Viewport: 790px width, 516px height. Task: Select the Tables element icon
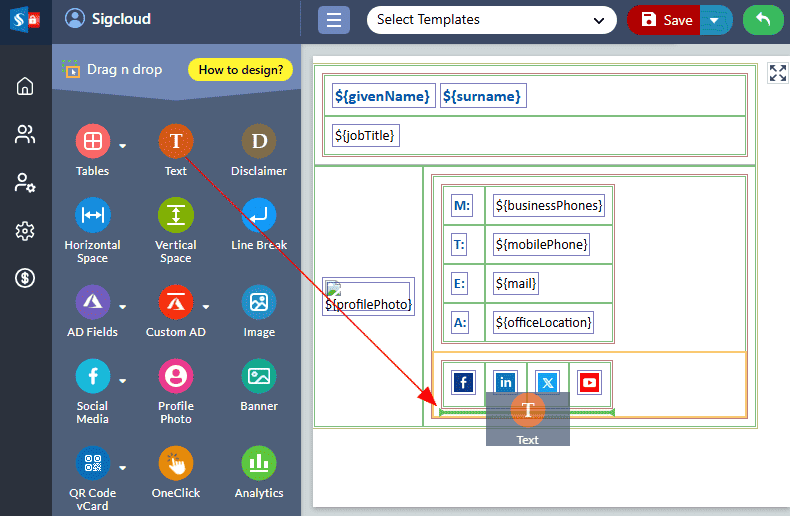tap(93, 142)
